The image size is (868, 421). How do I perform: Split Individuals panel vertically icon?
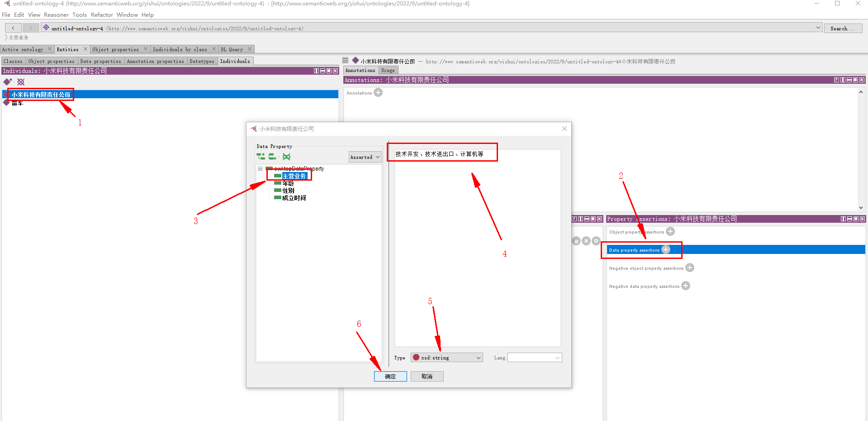point(316,71)
